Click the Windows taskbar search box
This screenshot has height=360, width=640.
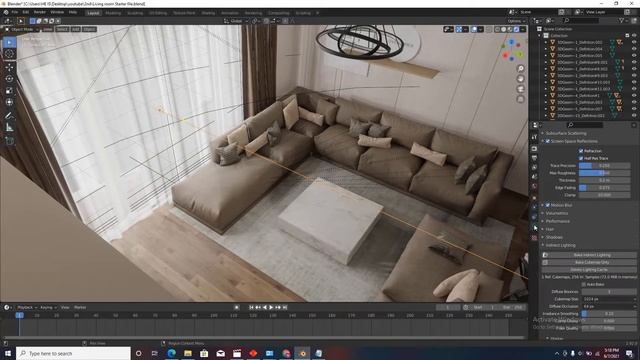pos(74,353)
